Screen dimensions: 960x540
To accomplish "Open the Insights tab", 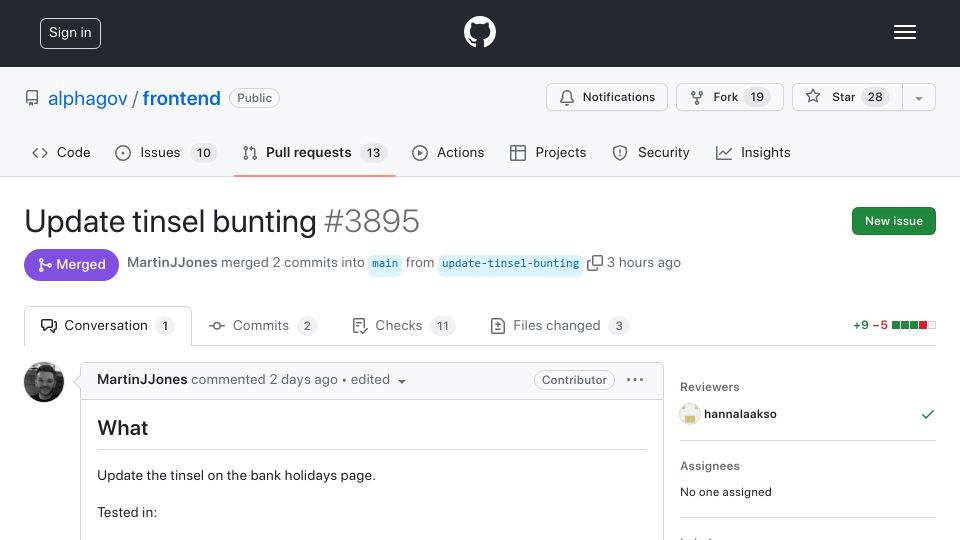I will point(753,152).
